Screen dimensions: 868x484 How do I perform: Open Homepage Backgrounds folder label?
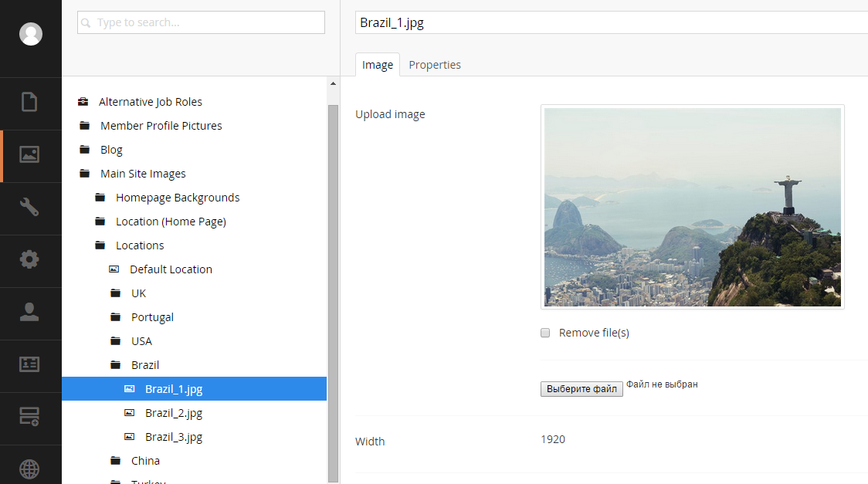coord(178,198)
